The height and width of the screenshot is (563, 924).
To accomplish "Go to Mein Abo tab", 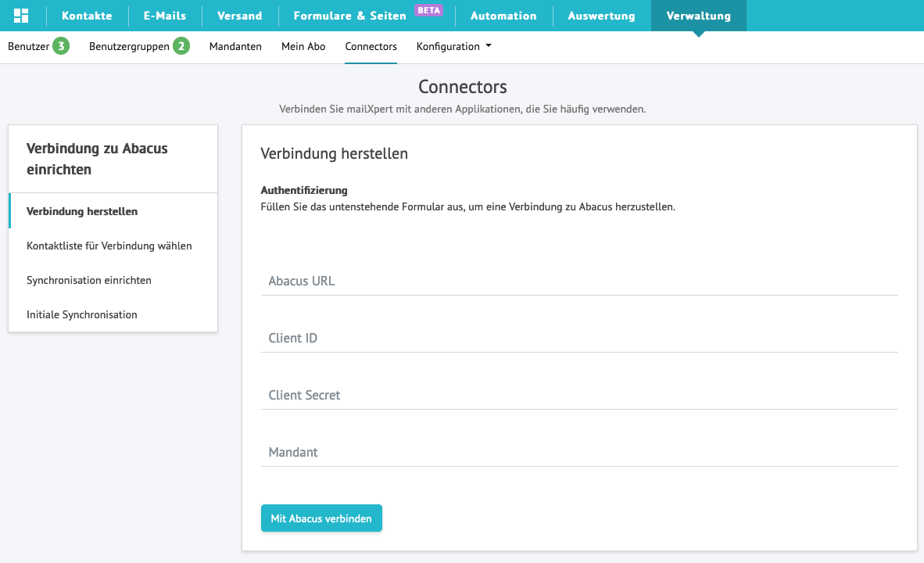I will (303, 47).
